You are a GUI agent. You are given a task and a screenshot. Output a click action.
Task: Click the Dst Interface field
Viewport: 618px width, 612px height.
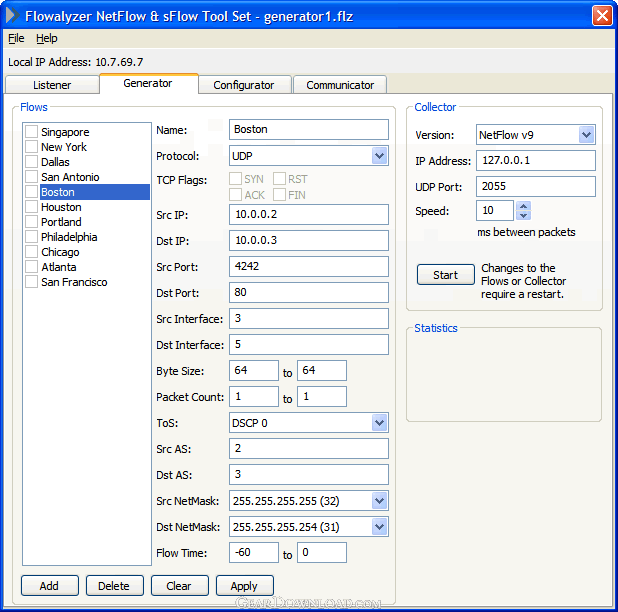[309, 344]
